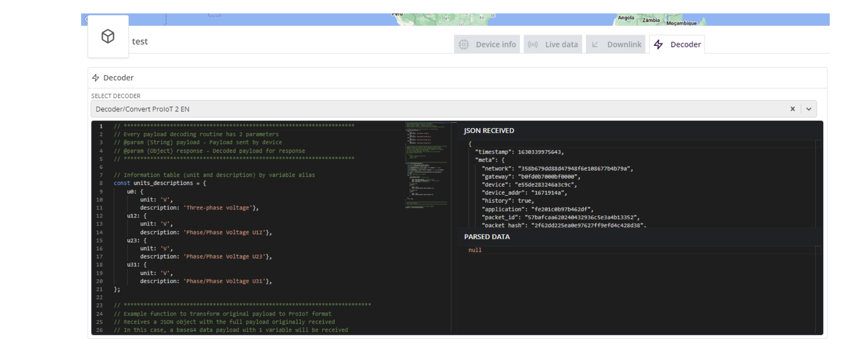
Task: Click the code editor minimap
Action: click(427, 165)
